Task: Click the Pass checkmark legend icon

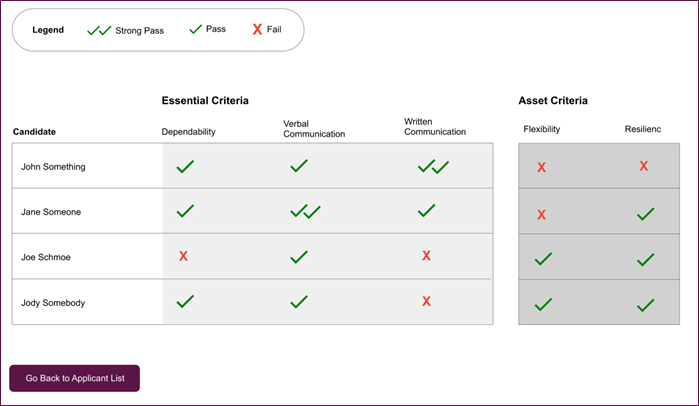Action: 195,29
